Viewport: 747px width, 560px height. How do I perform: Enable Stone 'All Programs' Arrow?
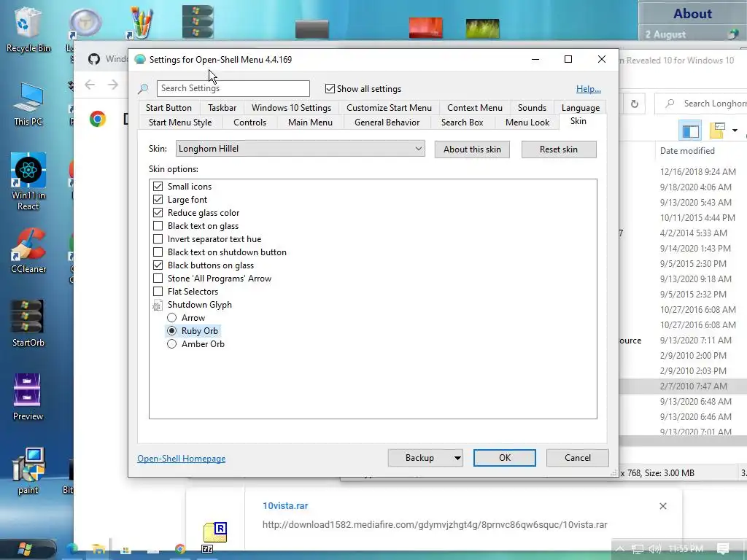(x=158, y=278)
